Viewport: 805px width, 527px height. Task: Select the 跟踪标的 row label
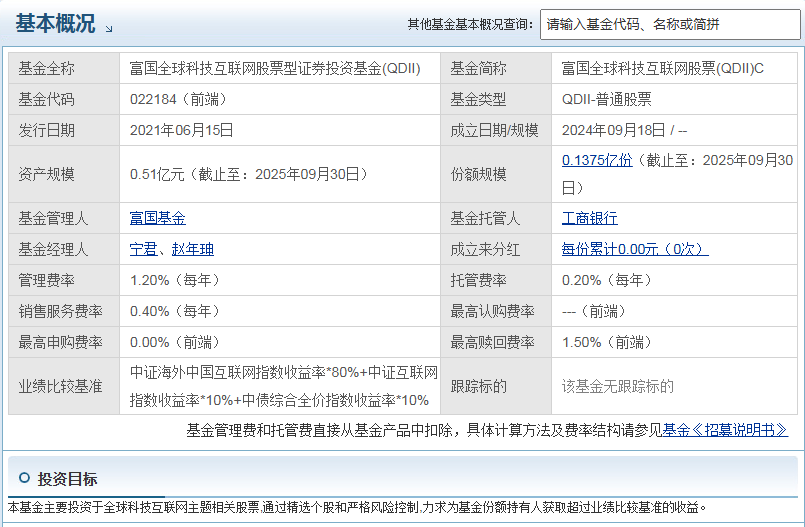[x=478, y=386]
